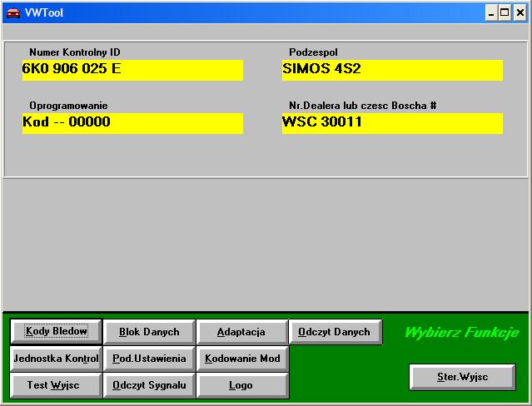
Task: Click the red car VWTool title icon
Action: click(12, 12)
